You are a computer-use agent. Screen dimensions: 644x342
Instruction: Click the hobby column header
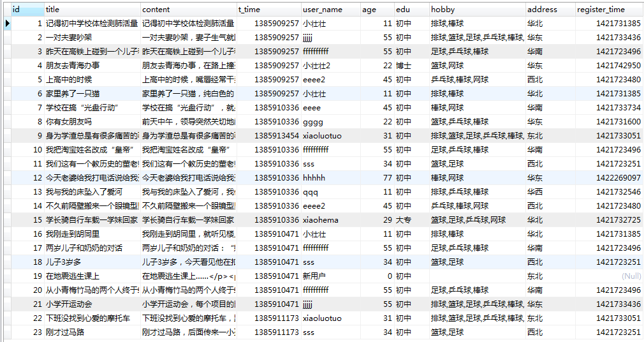coord(476,10)
